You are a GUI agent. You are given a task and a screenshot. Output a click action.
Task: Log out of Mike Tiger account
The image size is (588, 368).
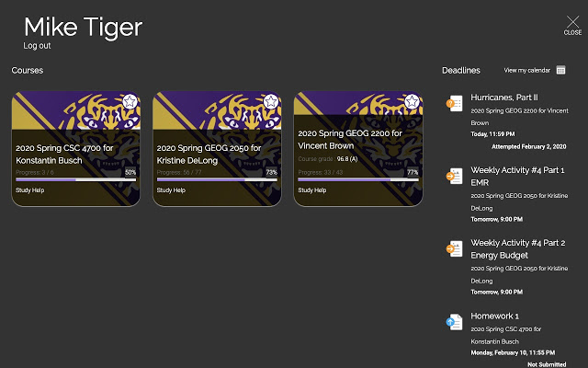[x=37, y=46]
